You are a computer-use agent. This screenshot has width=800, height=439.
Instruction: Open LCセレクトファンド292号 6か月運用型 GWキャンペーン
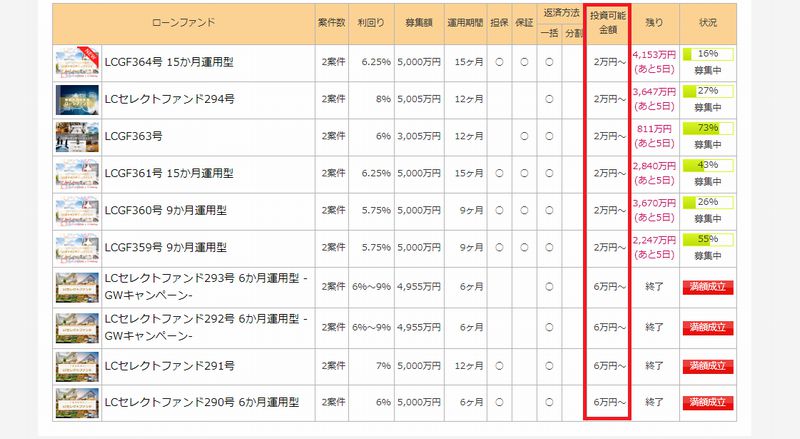[x=206, y=327]
